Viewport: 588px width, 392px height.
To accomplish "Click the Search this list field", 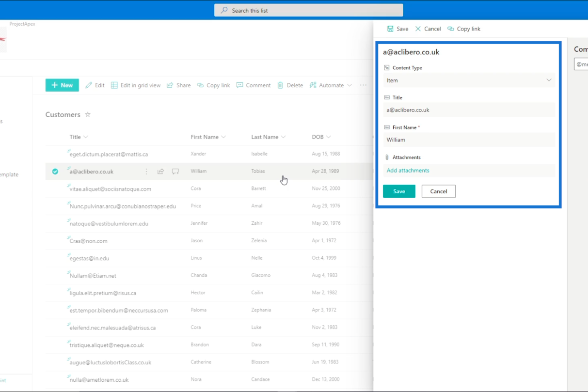I will pyautogui.click(x=309, y=10).
